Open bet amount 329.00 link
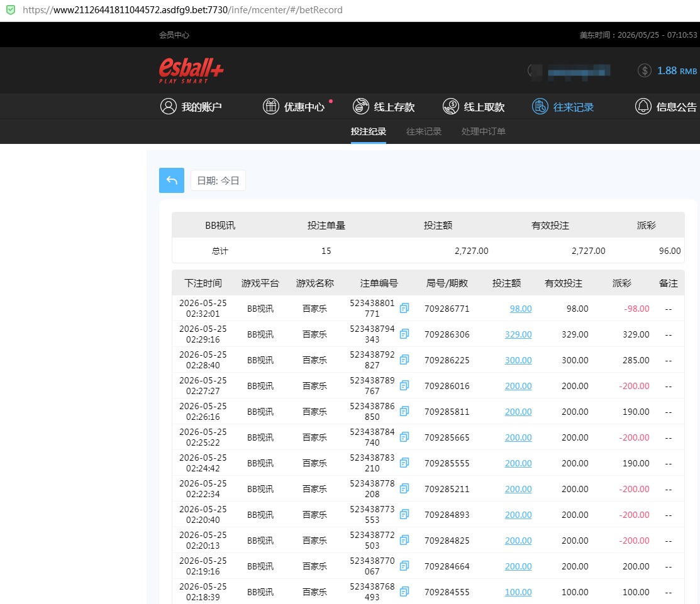The height and width of the screenshot is (604, 700). (518, 334)
